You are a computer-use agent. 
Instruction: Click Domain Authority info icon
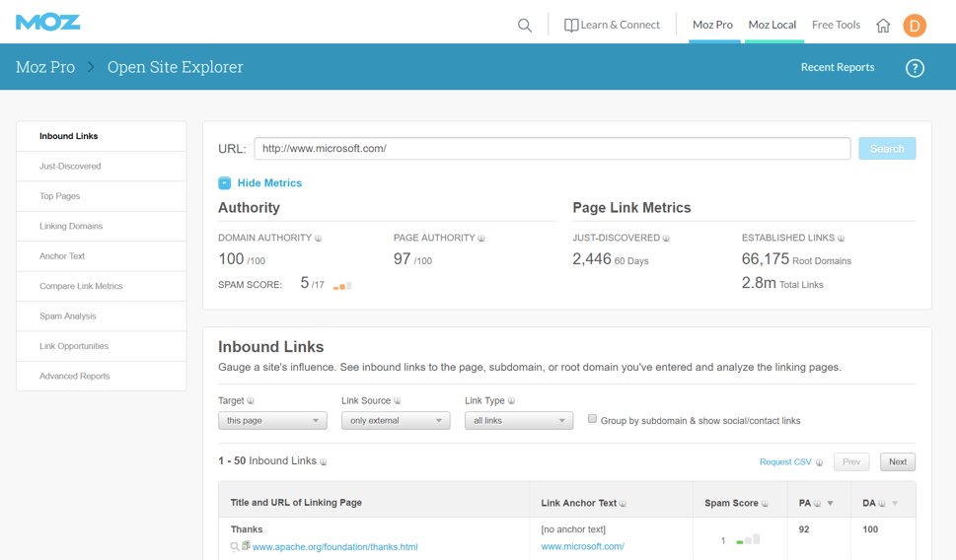[319, 239]
